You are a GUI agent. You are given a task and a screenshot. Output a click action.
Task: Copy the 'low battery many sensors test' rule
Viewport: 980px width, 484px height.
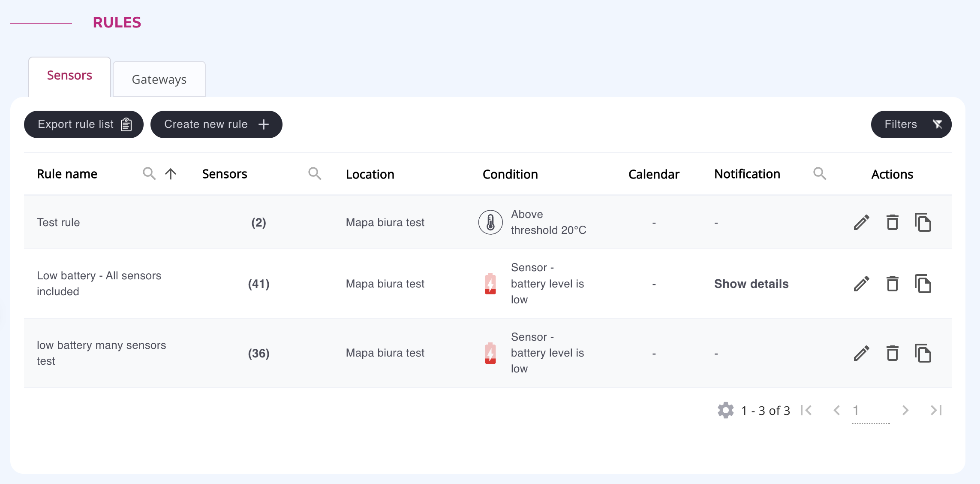tap(923, 353)
